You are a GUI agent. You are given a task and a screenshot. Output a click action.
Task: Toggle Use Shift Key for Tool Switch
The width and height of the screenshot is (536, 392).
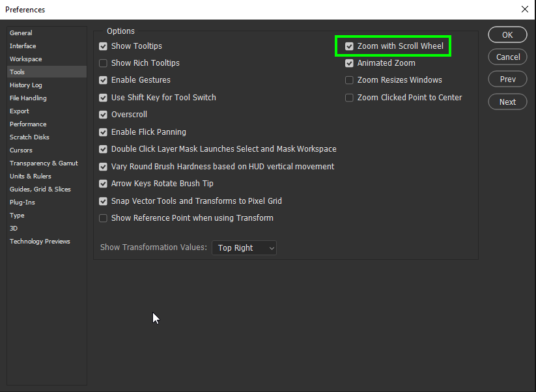(103, 97)
